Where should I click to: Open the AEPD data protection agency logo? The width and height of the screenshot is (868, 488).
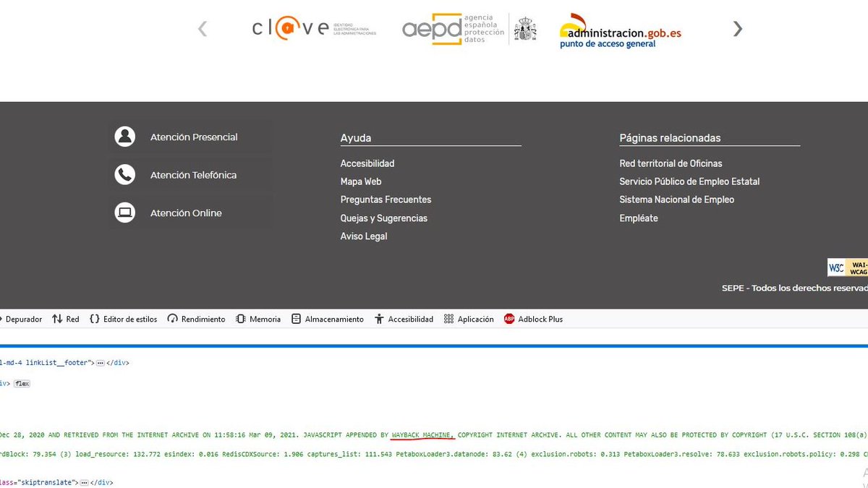tap(470, 28)
